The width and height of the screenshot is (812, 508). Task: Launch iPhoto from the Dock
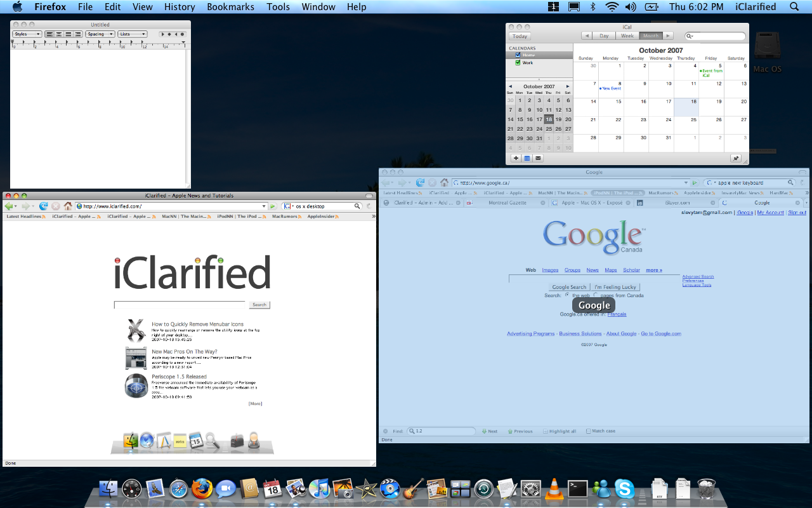(343, 489)
